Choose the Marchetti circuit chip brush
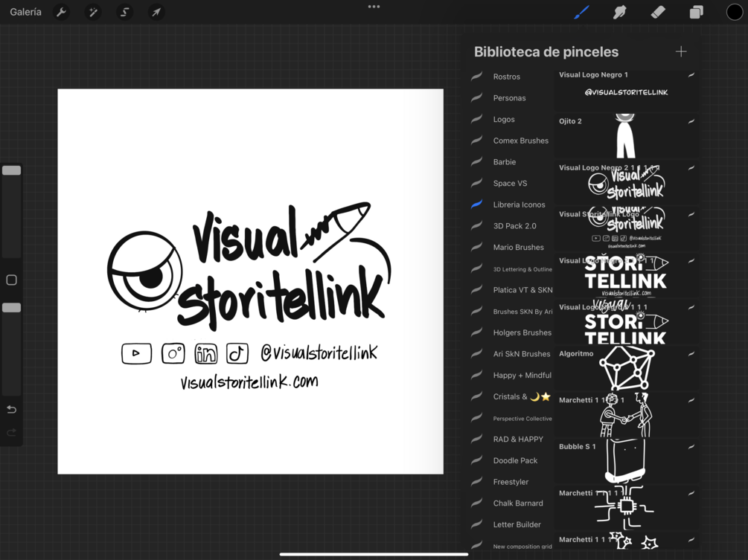748x560 pixels. 627,508
